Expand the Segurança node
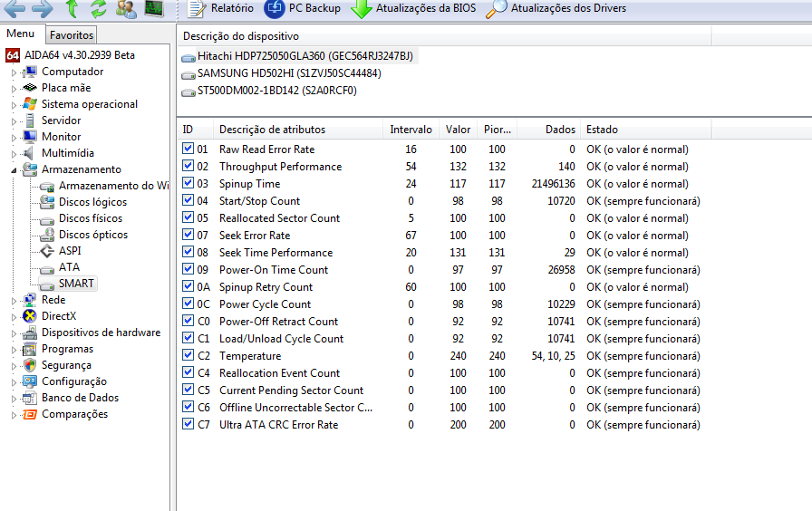 tap(14, 366)
